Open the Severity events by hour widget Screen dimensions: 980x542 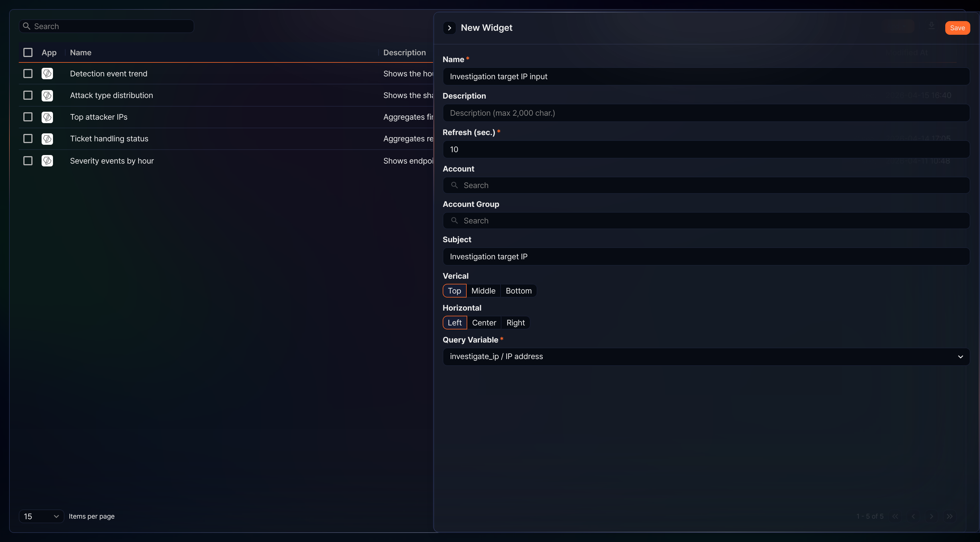pyautogui.click(x=112, y=161)
